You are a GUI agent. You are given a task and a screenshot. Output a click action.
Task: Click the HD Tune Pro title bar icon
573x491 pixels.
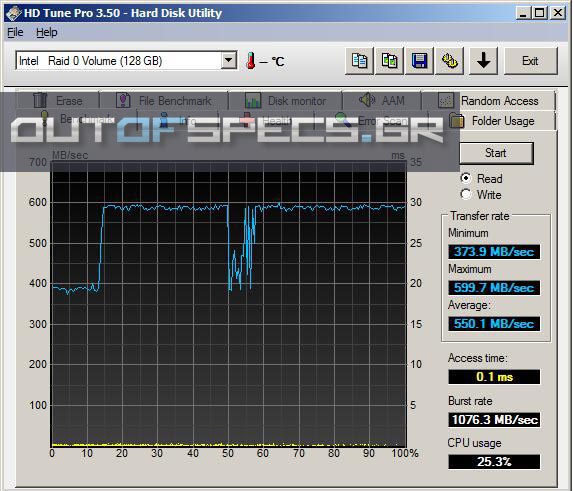14,13
